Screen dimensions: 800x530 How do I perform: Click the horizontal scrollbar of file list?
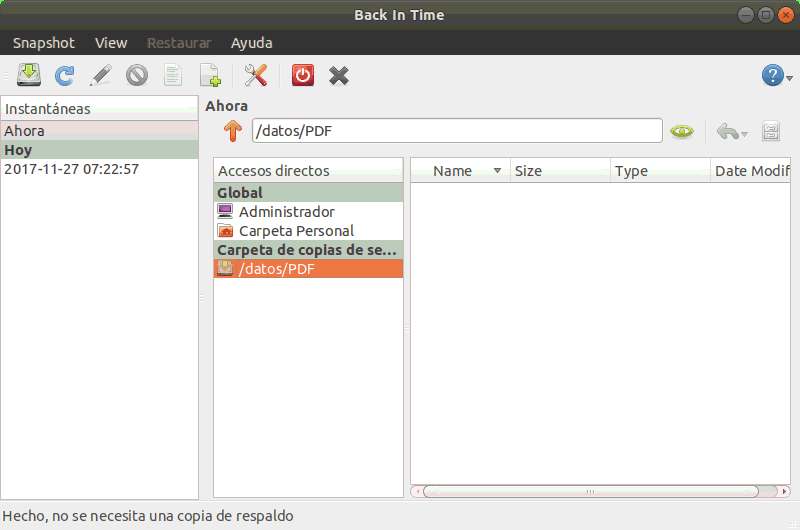tap(590, 491)
